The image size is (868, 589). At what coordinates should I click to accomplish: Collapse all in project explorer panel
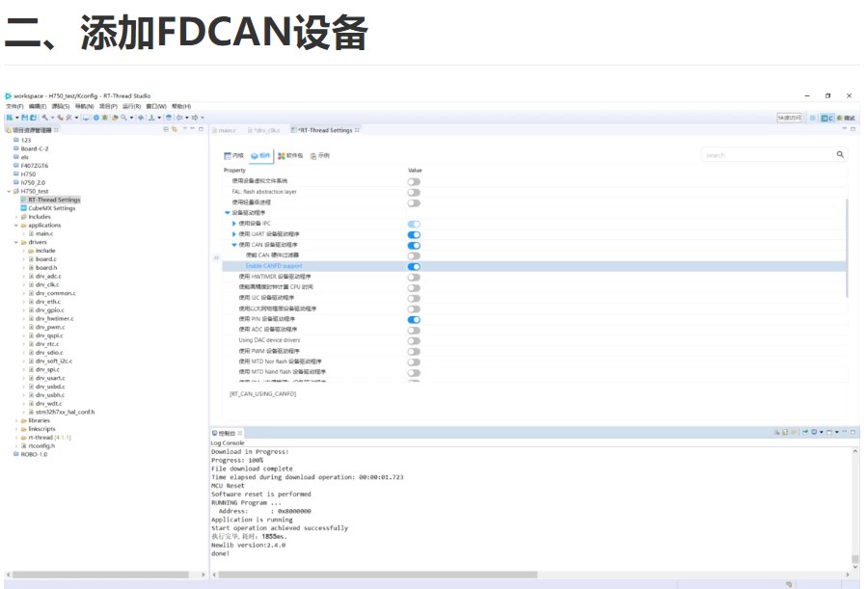point(166,129)
